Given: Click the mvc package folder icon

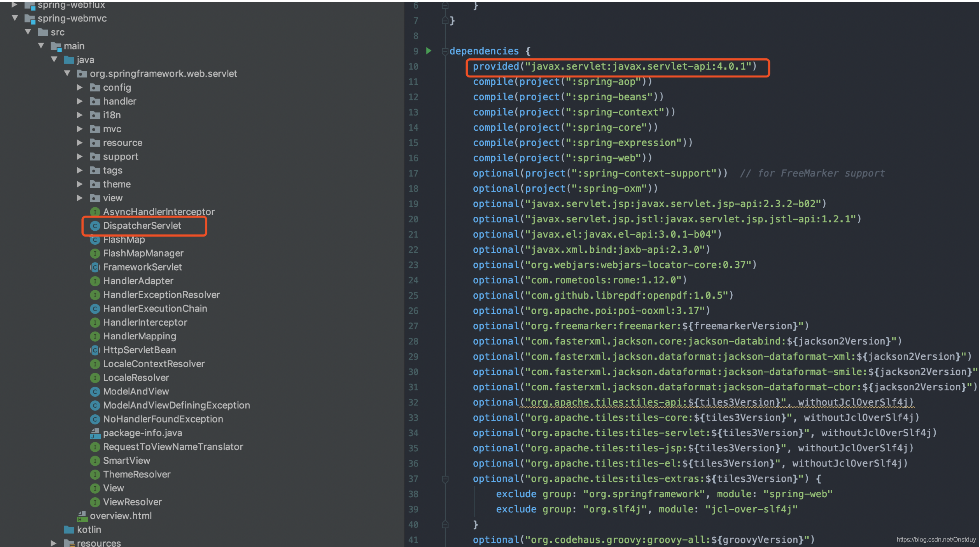Looking at the screenshot, I should 95,129.
